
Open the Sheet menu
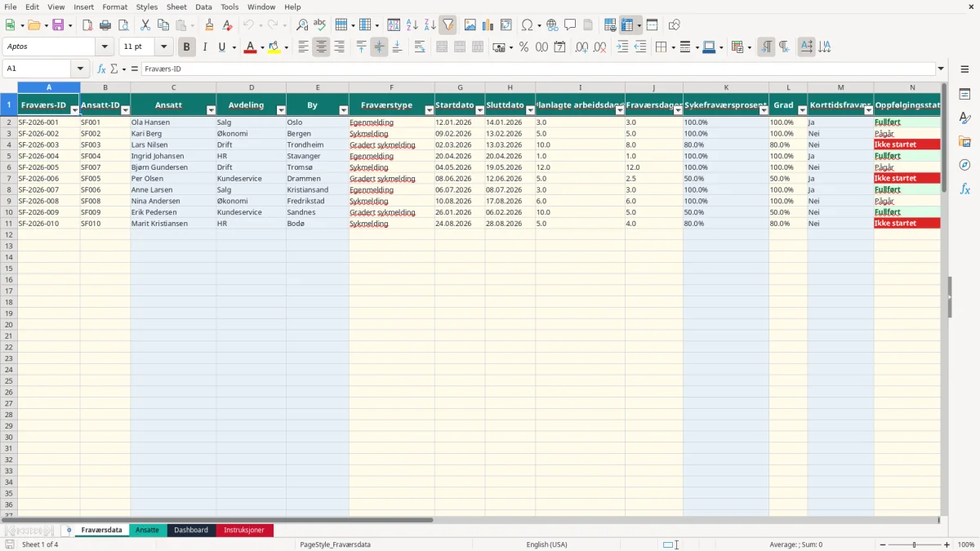pos(176,7)
